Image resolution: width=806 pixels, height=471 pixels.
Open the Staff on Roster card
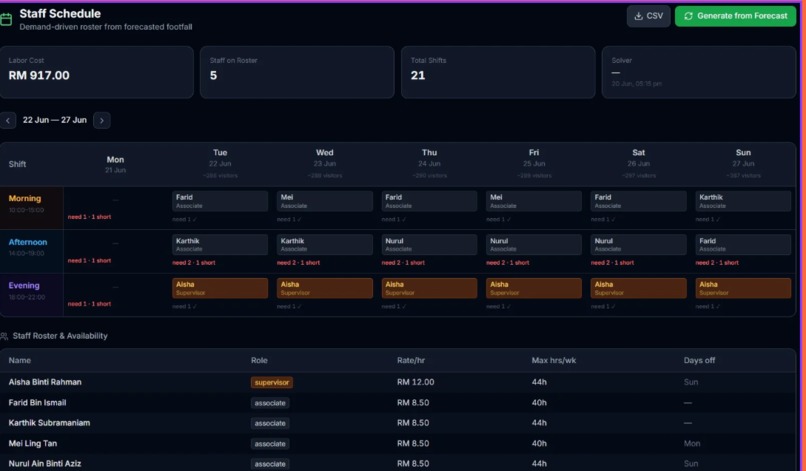297,72
